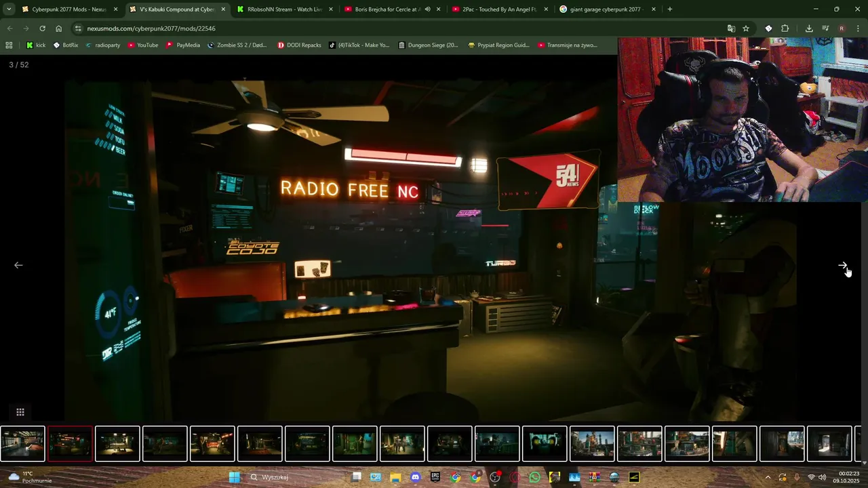
Task: Go back in browser history
Action: tap(9, 28)
